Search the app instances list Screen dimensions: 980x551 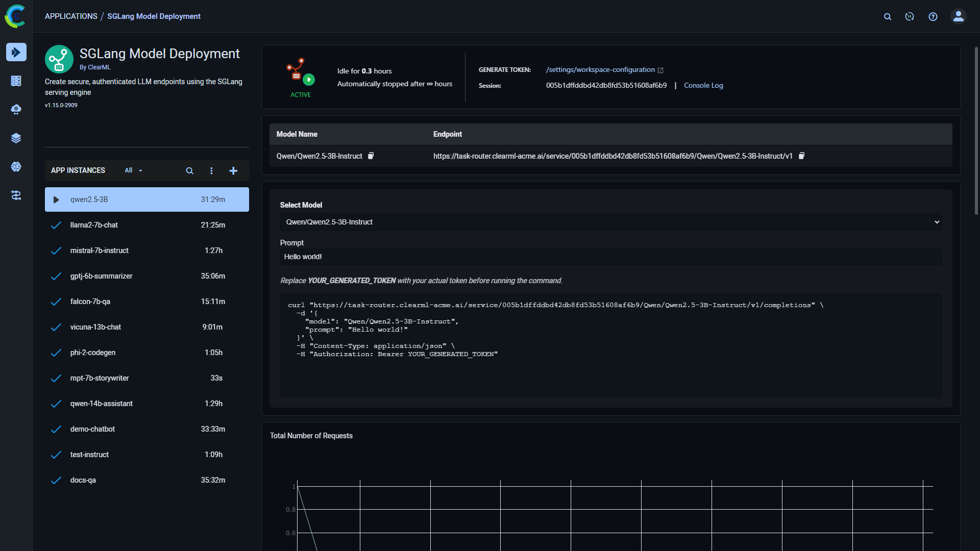coord(189,171)
